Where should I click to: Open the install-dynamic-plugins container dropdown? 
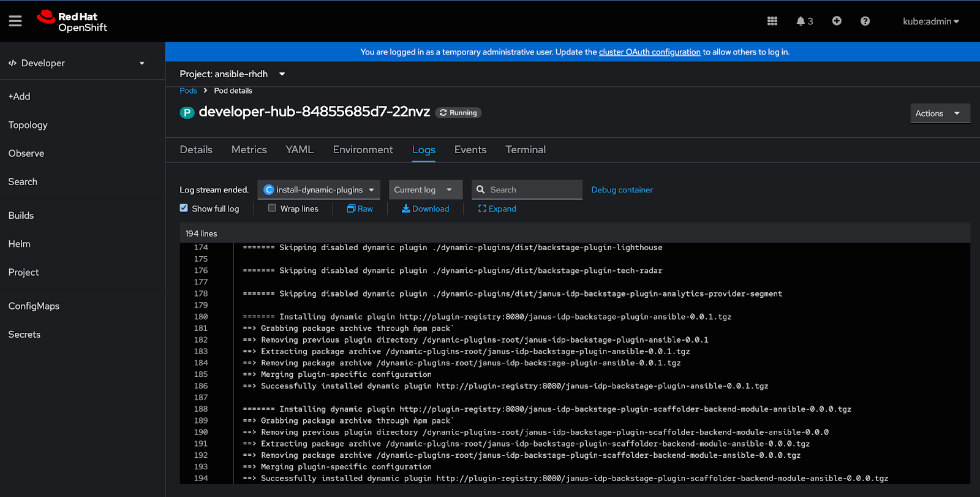(319, 190)
